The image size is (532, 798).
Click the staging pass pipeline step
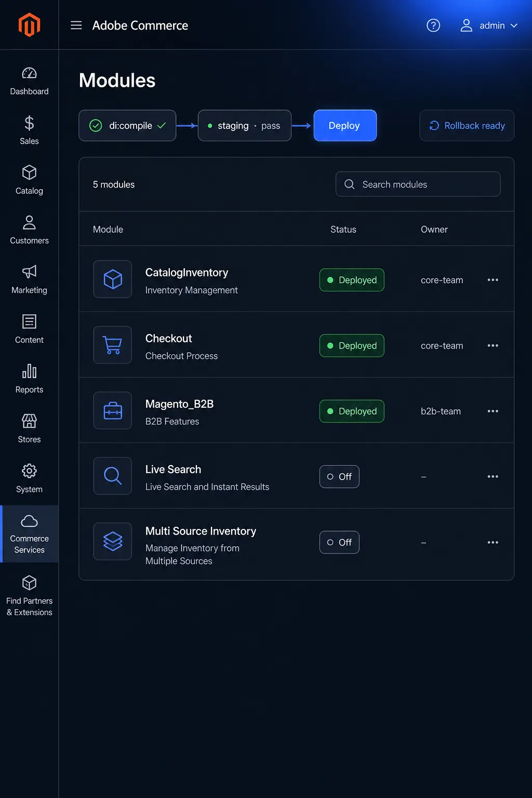click(244, 126)
